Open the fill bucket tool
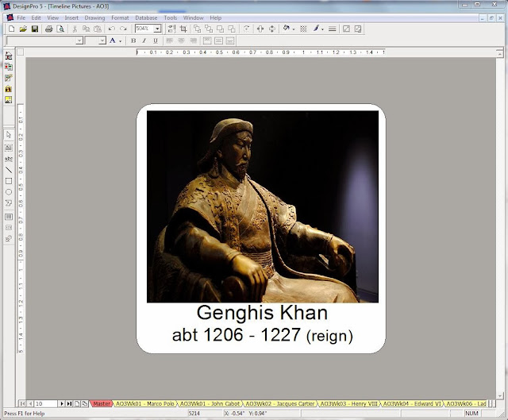 (286, 29)
